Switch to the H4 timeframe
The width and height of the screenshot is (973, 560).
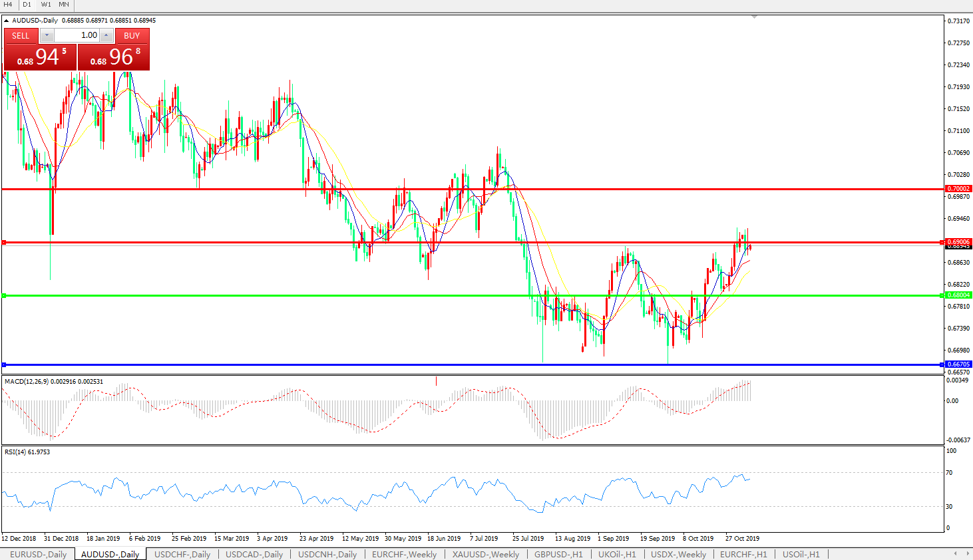(x=8, y=5)
